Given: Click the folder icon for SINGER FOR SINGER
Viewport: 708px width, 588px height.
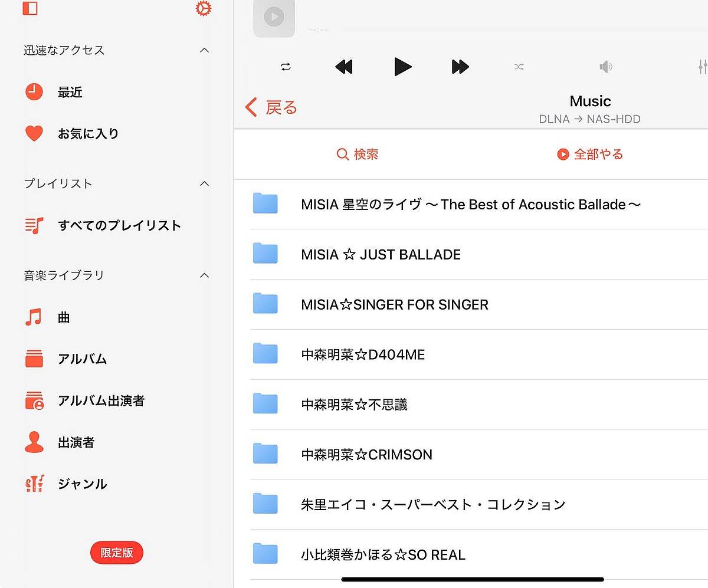Looking at the screenshot, I should coord(265,303).
